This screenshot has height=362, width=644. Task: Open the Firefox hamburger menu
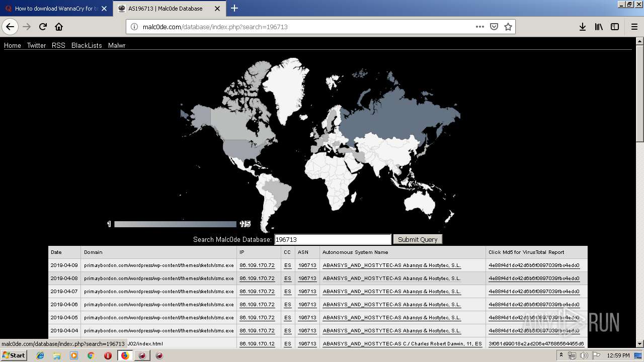(x=634, y=27)
